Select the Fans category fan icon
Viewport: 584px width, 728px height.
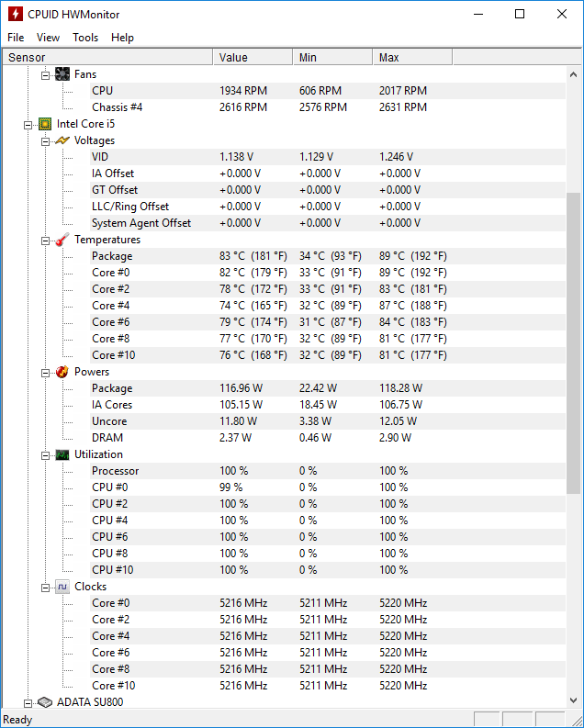click(62, 74)
